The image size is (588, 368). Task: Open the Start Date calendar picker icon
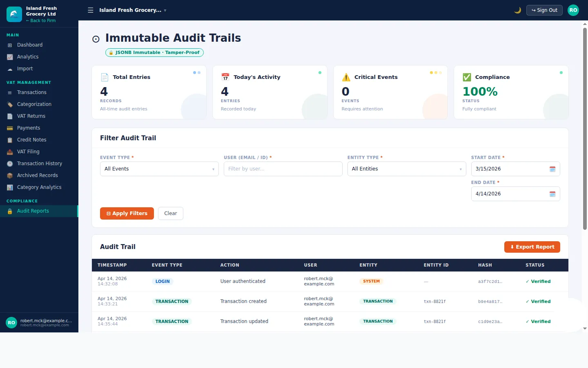pyautogui.click(x=552, y=169)
